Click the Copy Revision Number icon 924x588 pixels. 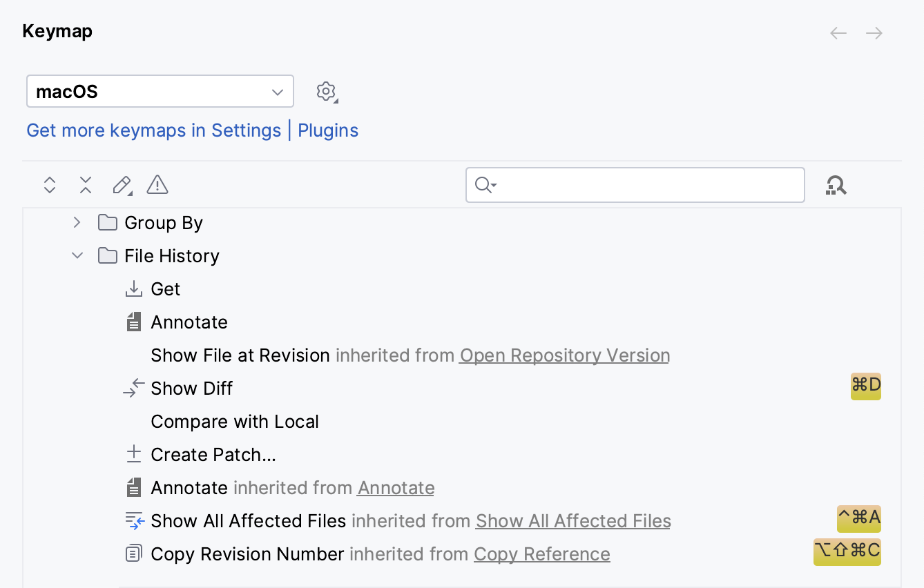(x=134, y=554)
